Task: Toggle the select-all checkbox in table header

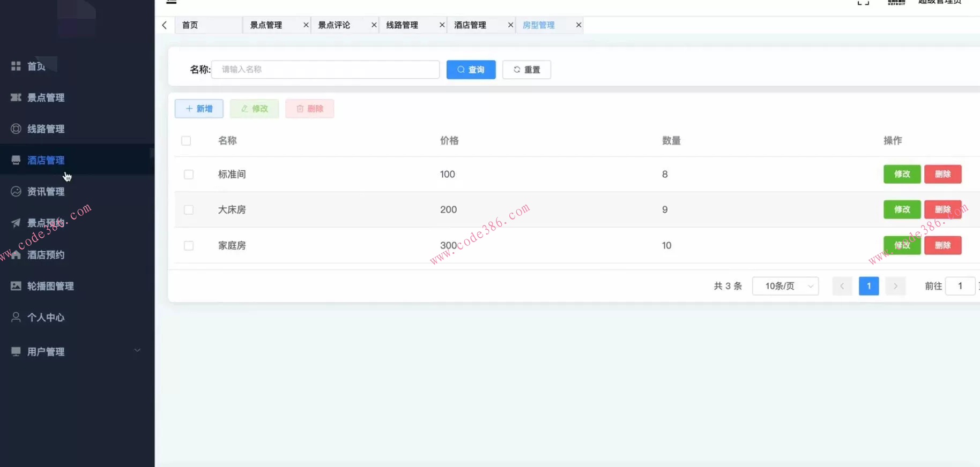Action: 186,141
